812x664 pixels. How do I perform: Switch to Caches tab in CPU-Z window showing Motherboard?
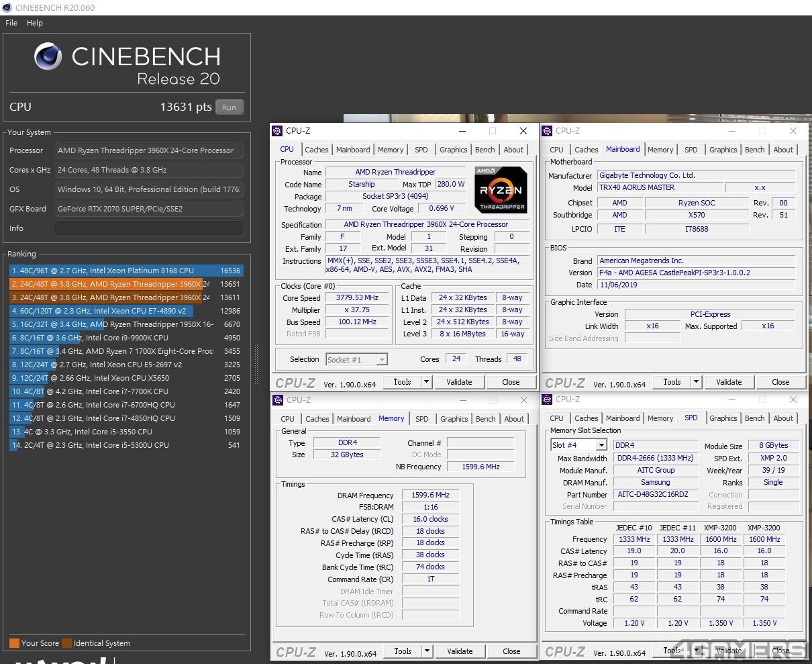point(587,150)
